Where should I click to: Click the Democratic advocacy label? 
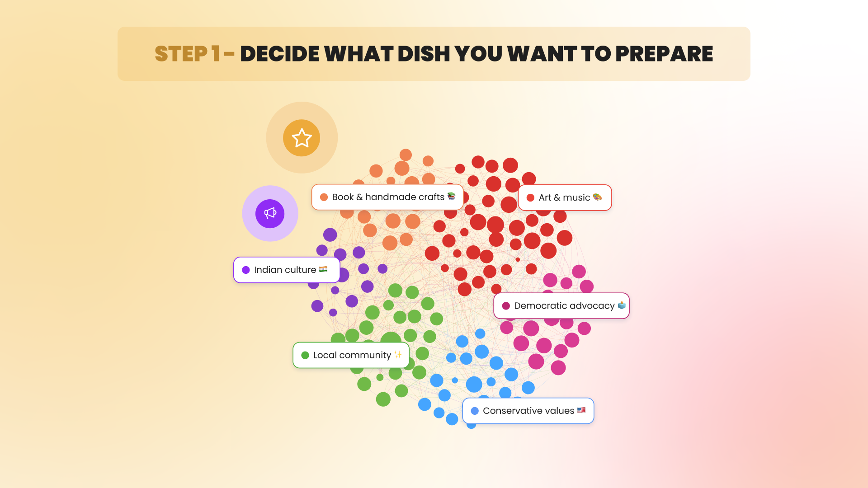(561, 305)
